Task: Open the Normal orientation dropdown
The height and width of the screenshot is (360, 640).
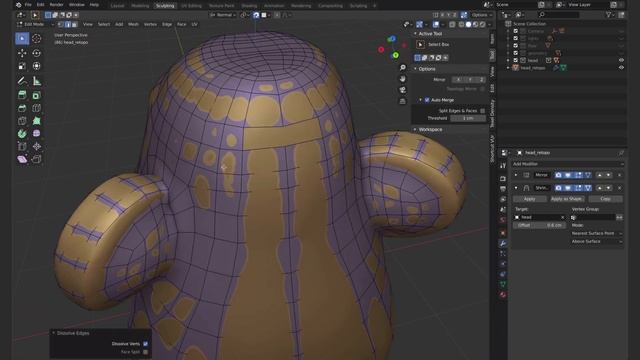Action: (223, 15)
